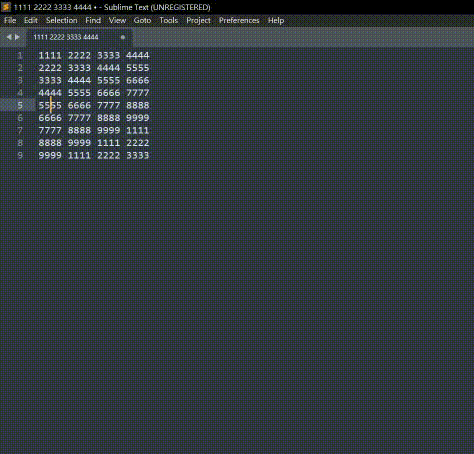
Task: Click the 3333 text ending line 9
Action: pyautogui.click(x=138, y=155)
